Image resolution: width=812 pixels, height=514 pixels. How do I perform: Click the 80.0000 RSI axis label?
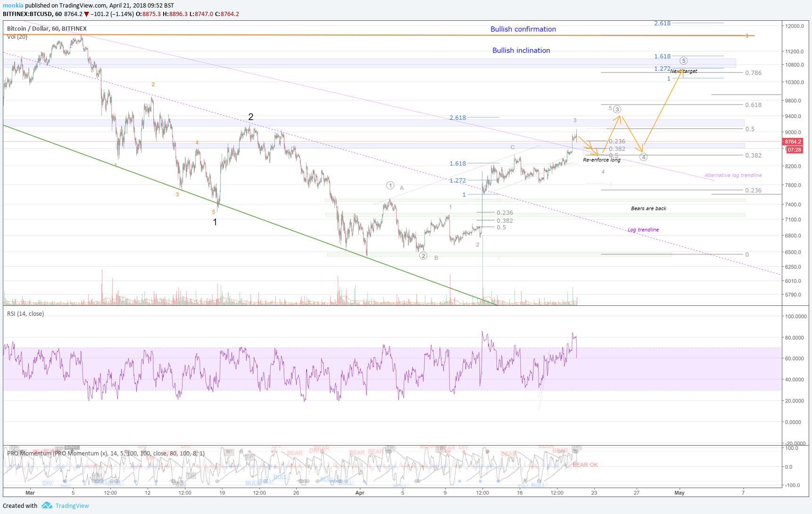click(795, 337)
